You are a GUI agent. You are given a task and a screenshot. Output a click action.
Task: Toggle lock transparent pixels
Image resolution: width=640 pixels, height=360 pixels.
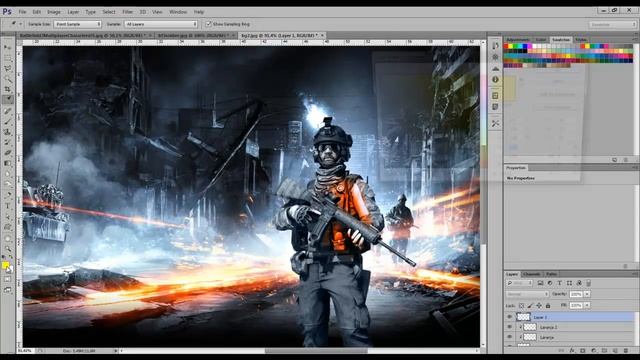pyautogui.click(x=521, y=305)
